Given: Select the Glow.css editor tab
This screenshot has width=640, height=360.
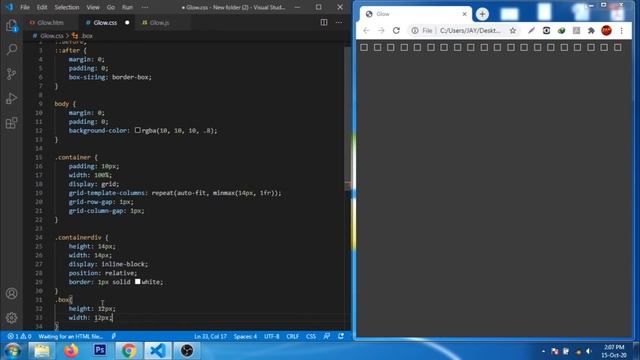Looking at the screenshot, I should (x=105, y=22).
